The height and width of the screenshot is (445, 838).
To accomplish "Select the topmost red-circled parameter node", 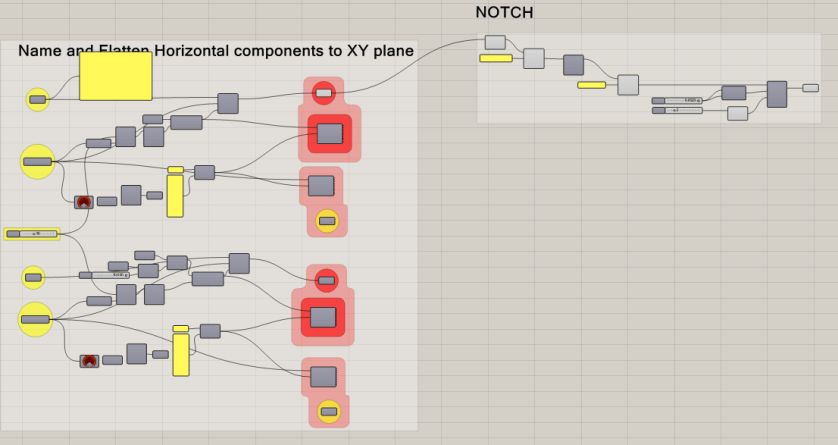I will [323, 93].
